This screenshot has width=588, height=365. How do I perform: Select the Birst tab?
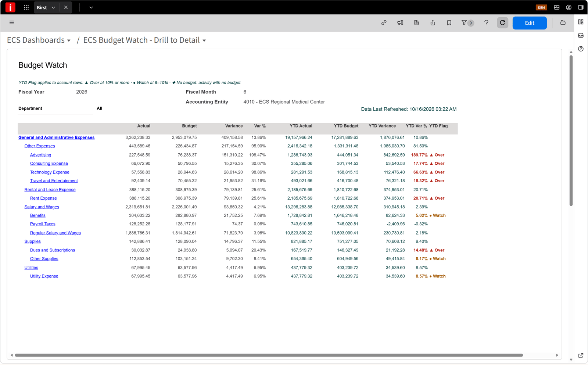click(x=42, y=7)
